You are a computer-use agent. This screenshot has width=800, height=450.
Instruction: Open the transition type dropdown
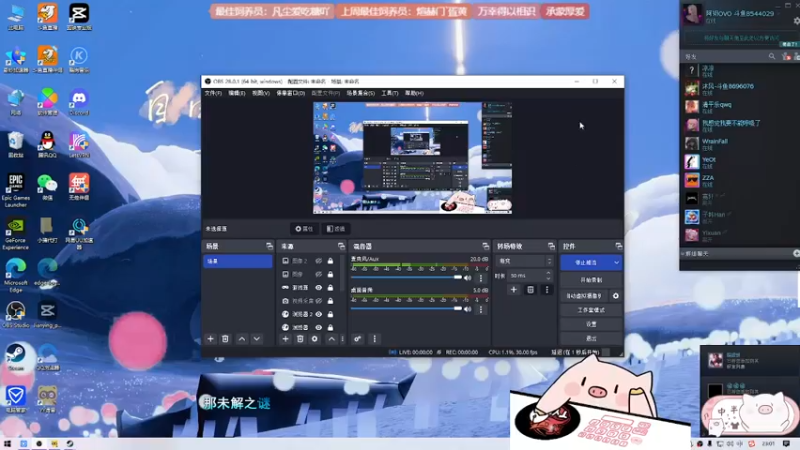(524, 261)
